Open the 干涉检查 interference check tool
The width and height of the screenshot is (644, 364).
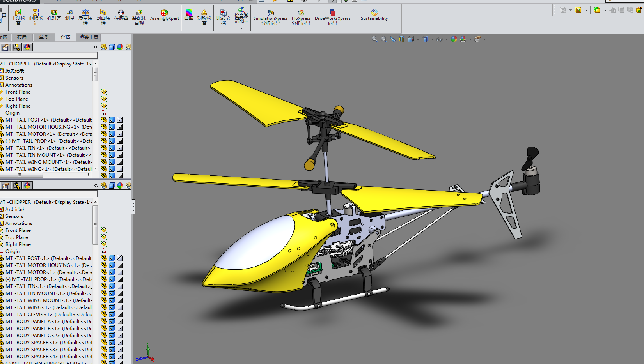18,18
